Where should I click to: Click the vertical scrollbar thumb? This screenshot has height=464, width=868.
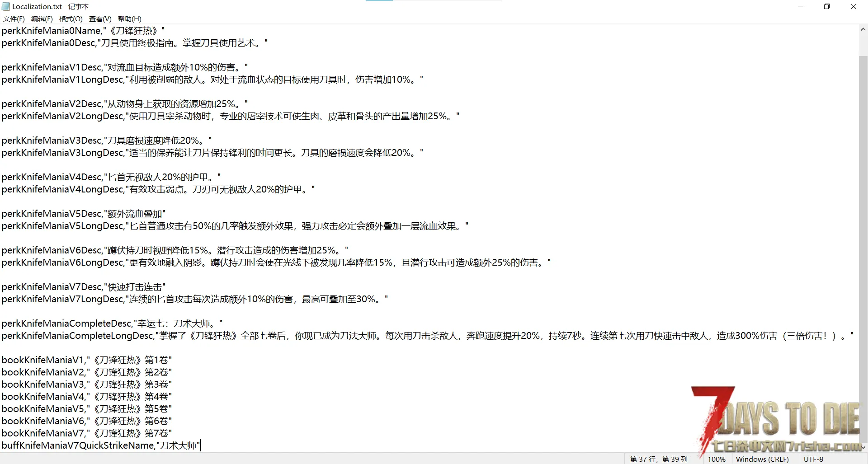(x=863, y=226)
